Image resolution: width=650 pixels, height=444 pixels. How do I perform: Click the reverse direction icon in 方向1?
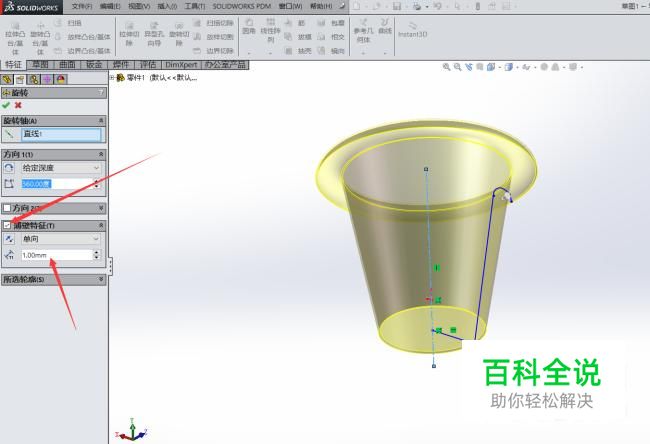9,168
